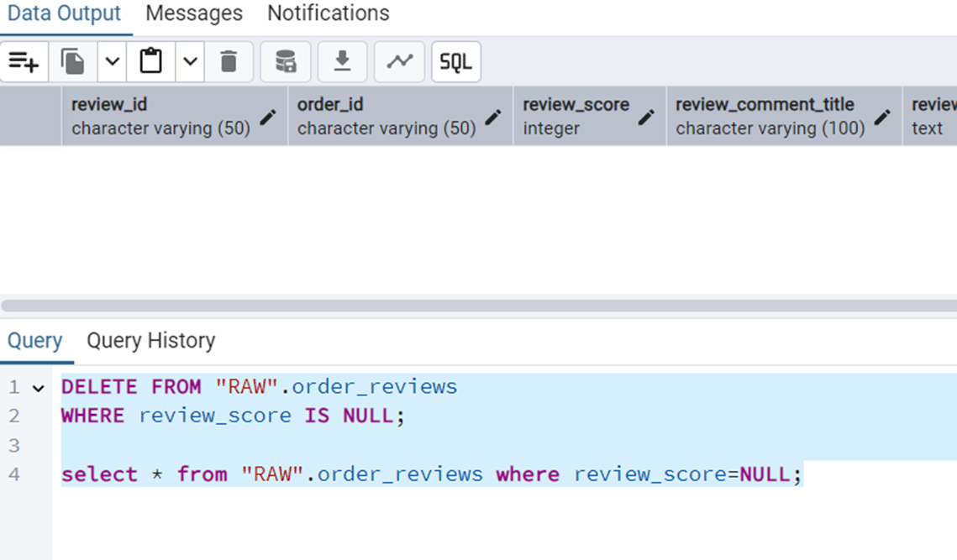The height and width of the screenshot is (560, 957).
Task: Switch to the Query History tab
Action: tap(151, 341)
